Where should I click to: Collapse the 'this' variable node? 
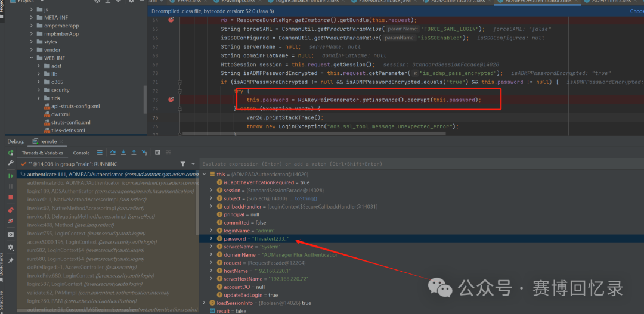pyautogui.click(x=205, y=174)
